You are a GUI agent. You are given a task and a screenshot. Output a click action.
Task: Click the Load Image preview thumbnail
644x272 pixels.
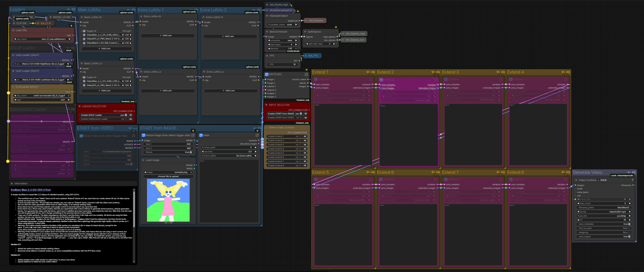pyautogui.click(x=168, y=200)
